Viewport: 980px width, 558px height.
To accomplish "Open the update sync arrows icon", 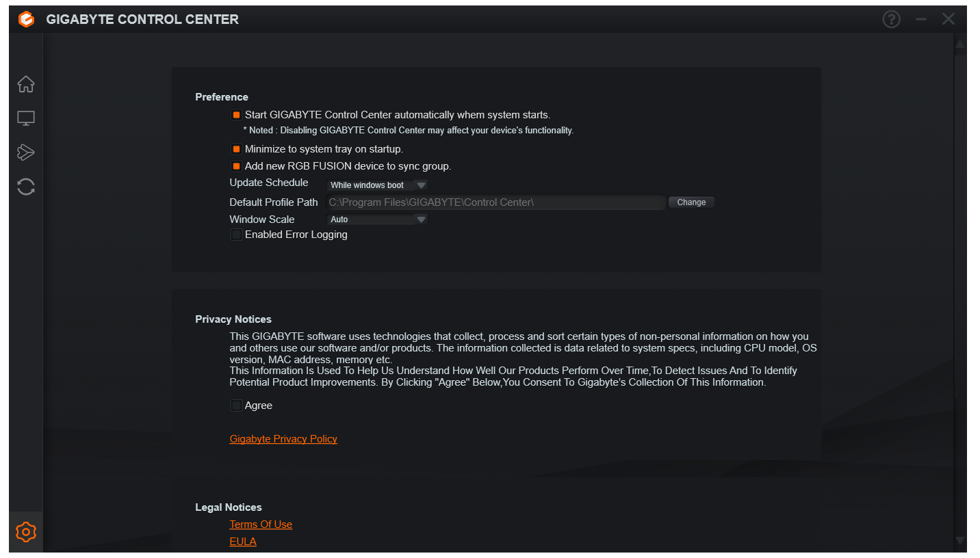I will click(x=26, y=187).
